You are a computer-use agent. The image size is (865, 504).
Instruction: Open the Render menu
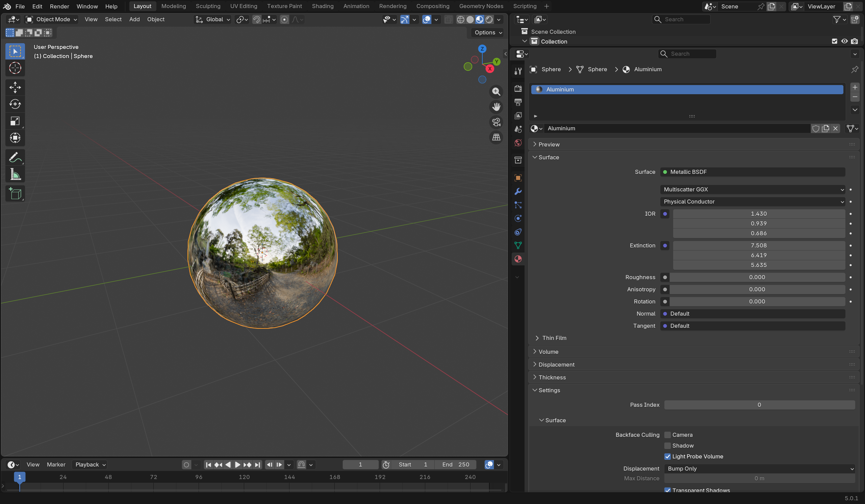click(59, 6)
